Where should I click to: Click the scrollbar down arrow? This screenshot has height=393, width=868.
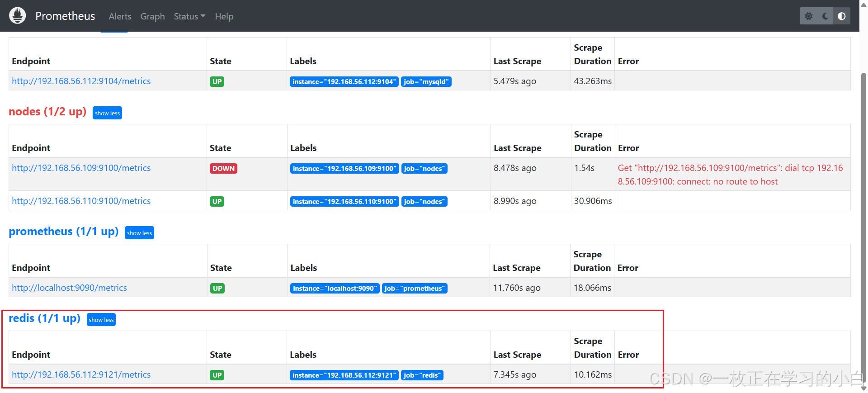click(x=864, y=388)
